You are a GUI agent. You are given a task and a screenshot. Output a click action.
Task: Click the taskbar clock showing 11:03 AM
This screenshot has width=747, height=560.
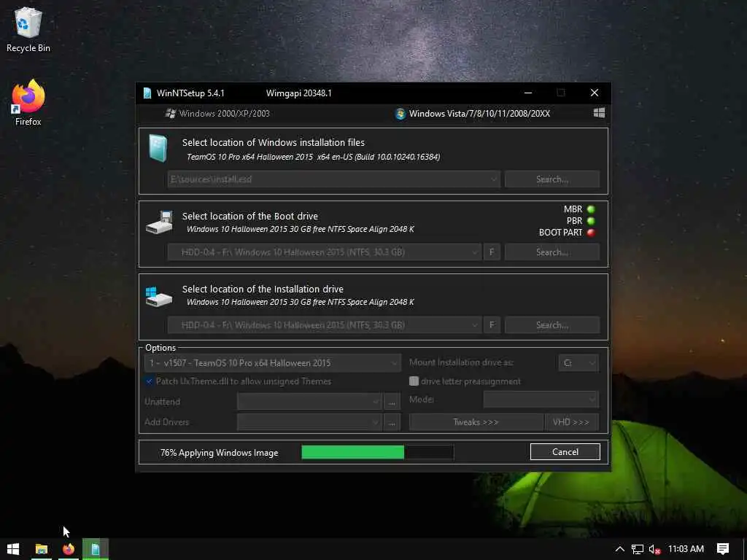pos(686,549)
